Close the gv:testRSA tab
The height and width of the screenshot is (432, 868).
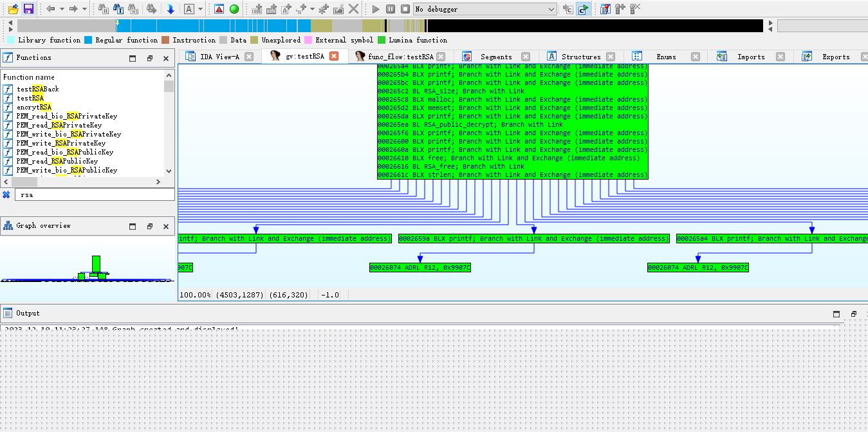(334, 57)
